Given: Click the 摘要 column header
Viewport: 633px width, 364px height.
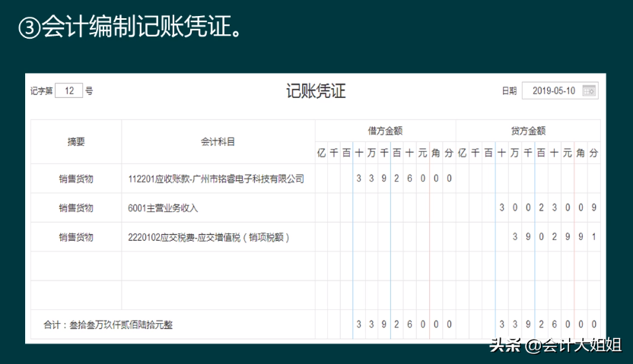Looking at the screenshot, I should 76,141.
